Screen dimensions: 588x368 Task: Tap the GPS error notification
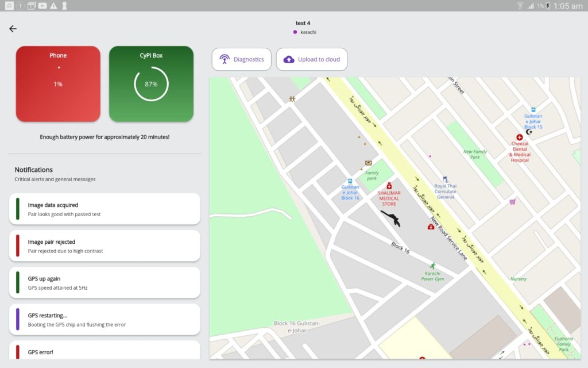(x=105, y=351)
